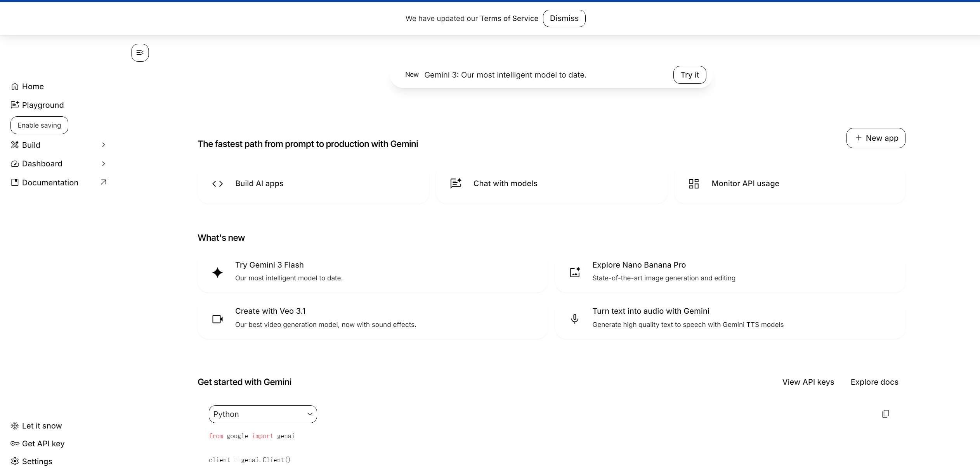Click the Enable saving pill
This screenshot has width=980, height=470.
(39, 125)
